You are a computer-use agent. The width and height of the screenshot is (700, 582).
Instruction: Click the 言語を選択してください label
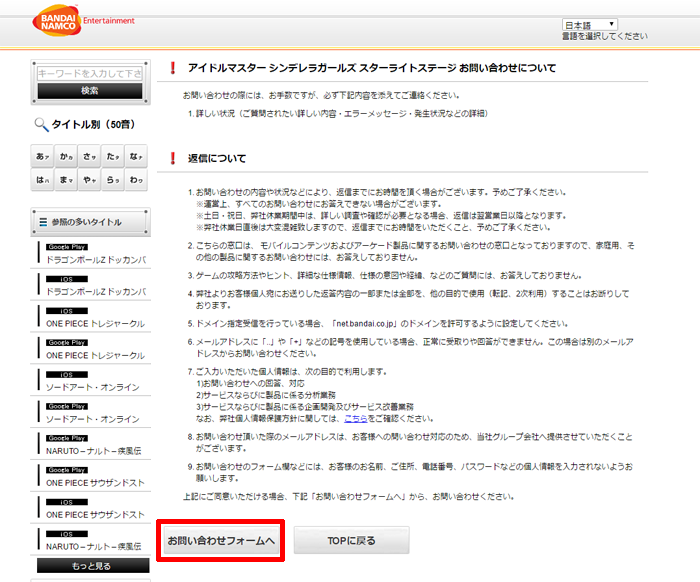pos(604,36)
